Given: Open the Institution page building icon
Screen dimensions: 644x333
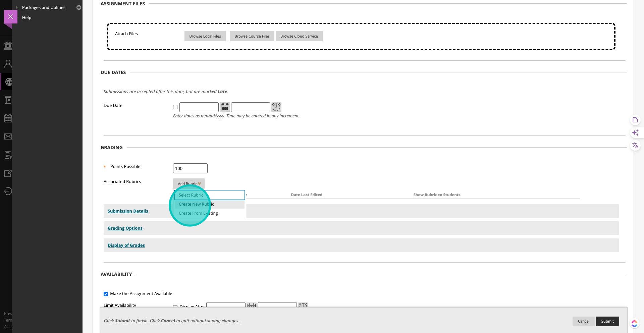Looking at the screenshot, I should tap(8, 46).
